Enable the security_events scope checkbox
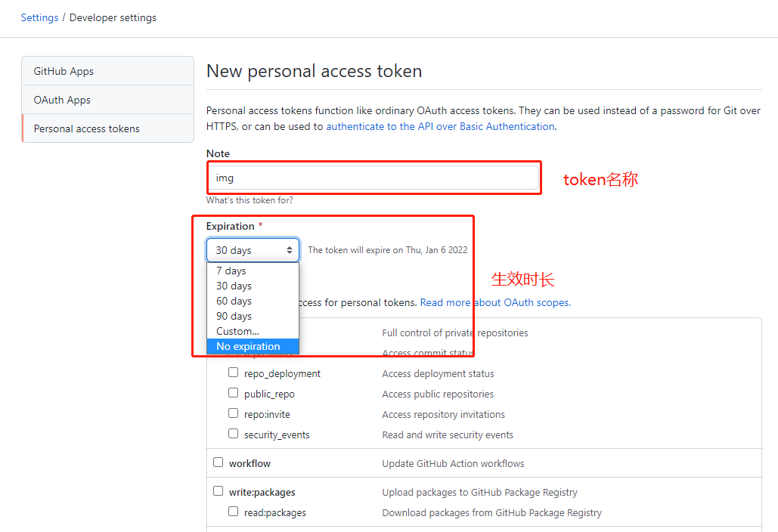Screen dimensions: 778x532 [234, 434]
